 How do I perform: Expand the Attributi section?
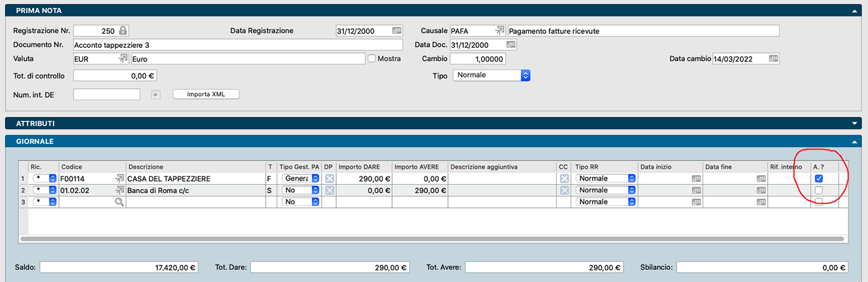856,123
